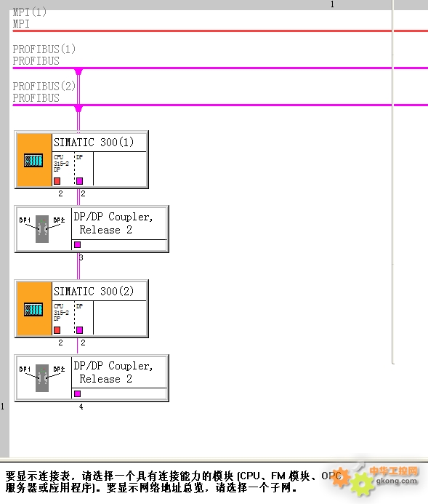The width and height of the screenshot is (428, 504).
Task: Select the SIMATIC 300(1) station title
Action: tap(94, 142)
